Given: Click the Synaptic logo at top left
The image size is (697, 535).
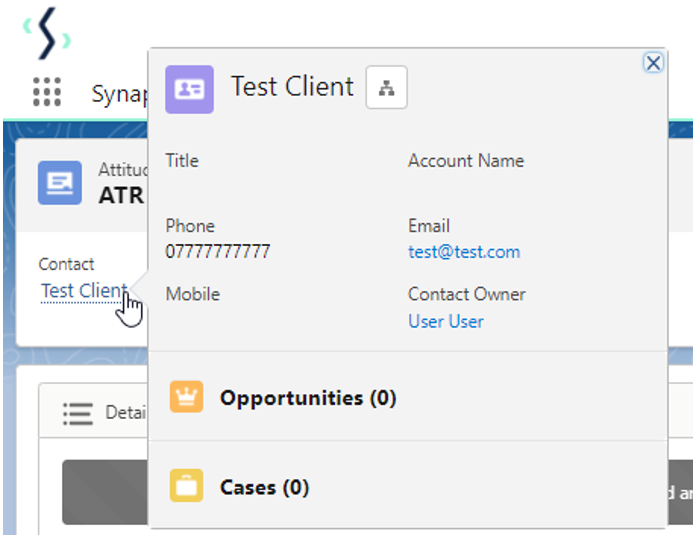Looking at the screenshot, I should click(47, 36).
